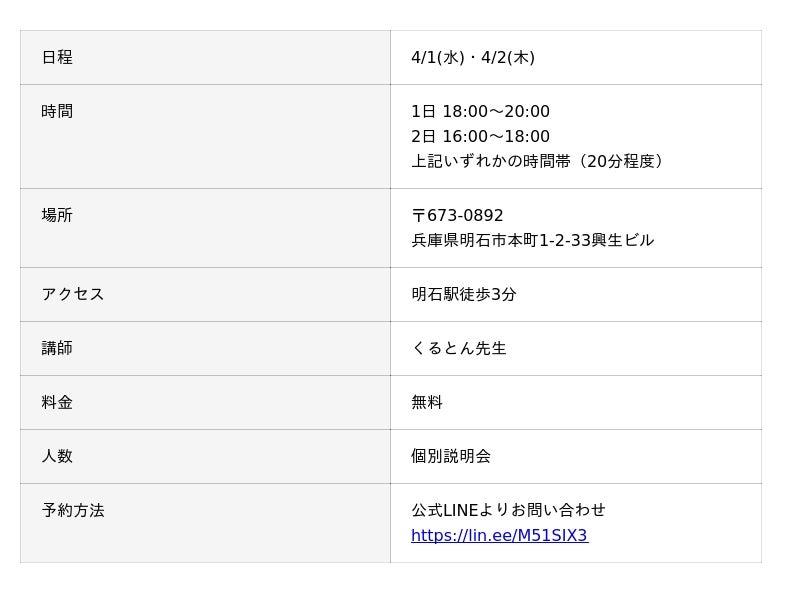Image resolution: width=800 pixels, height=593 pixels.
Task: Click the 個別説明会 value text
Action: tap(451, 457)
